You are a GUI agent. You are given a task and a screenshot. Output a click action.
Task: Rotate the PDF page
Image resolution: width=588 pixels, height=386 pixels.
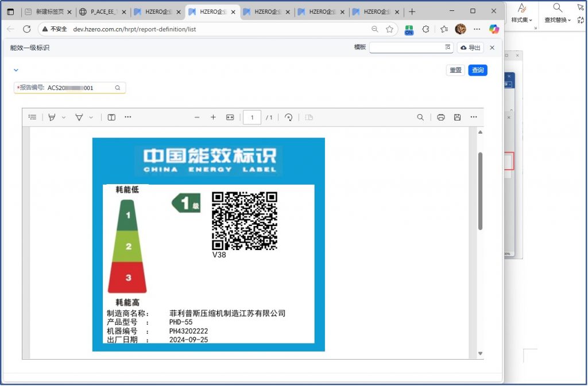coord(289,117)
